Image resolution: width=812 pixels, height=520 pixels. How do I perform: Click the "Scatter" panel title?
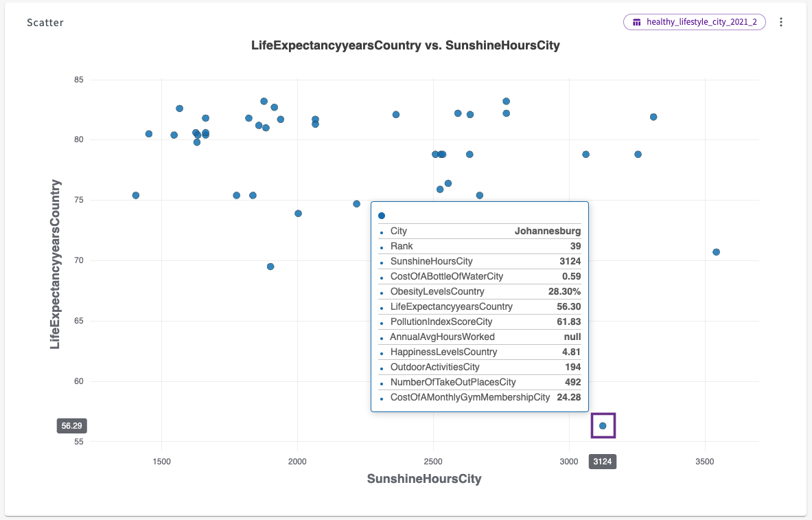(x=45, y=22)
